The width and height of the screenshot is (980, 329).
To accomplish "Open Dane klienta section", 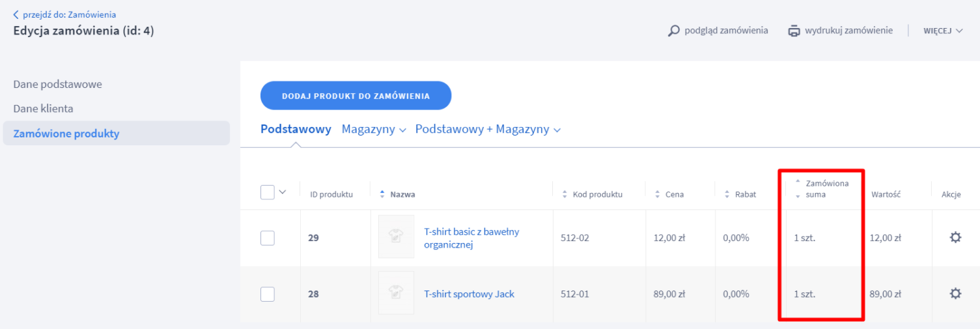I will (x=43, y=109).
